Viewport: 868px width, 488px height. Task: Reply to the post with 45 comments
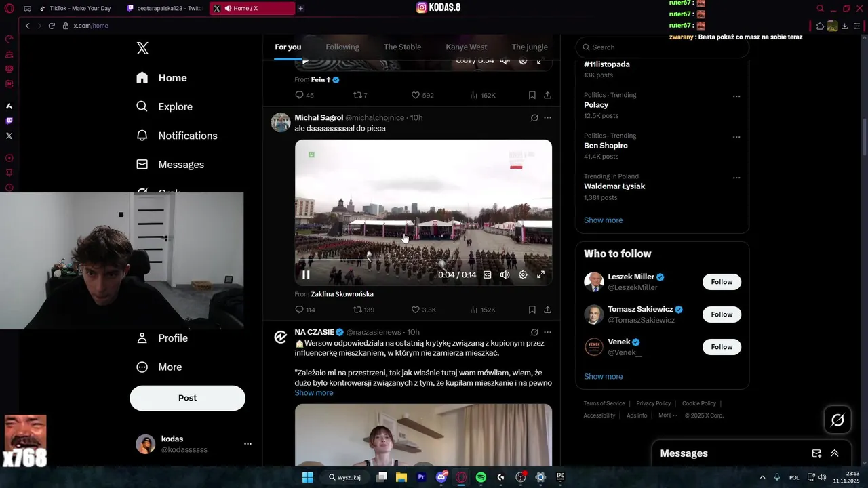point(304,95)
